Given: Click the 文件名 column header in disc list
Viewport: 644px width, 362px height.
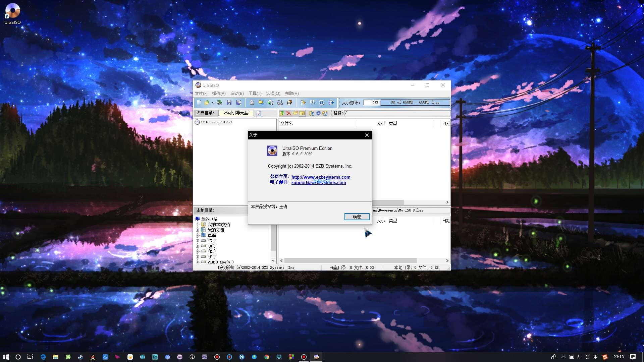Looking at the screenshot, I should [x=317, y=123].
